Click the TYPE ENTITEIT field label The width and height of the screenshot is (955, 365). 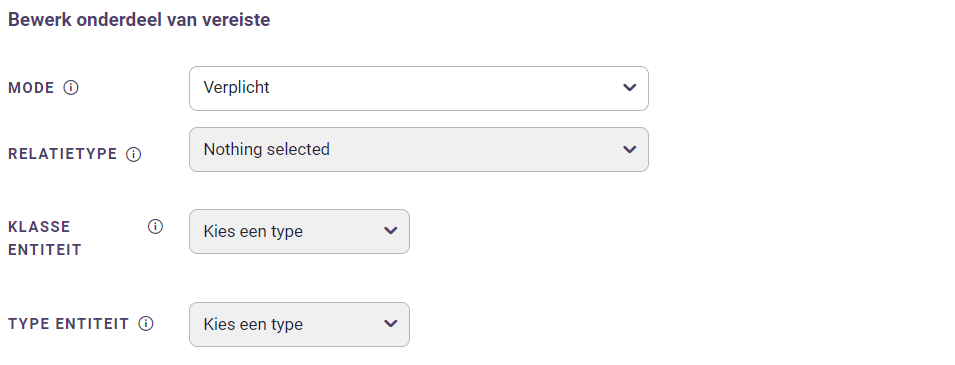click(69, 324)
